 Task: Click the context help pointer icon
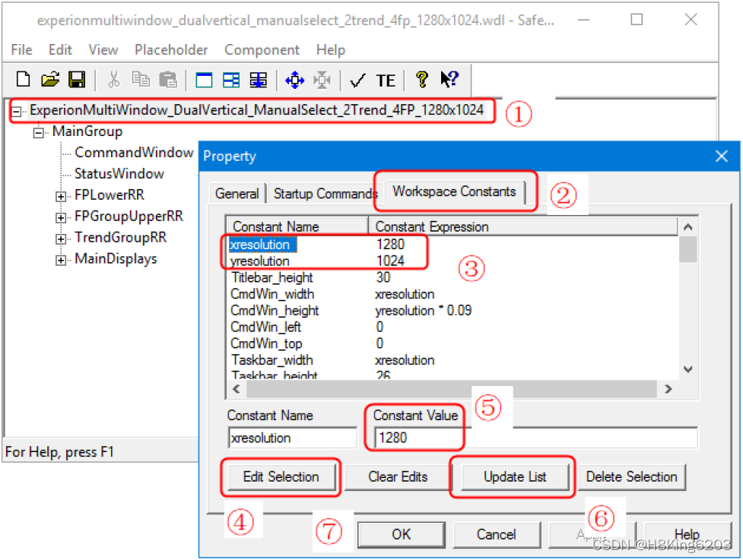449,79
